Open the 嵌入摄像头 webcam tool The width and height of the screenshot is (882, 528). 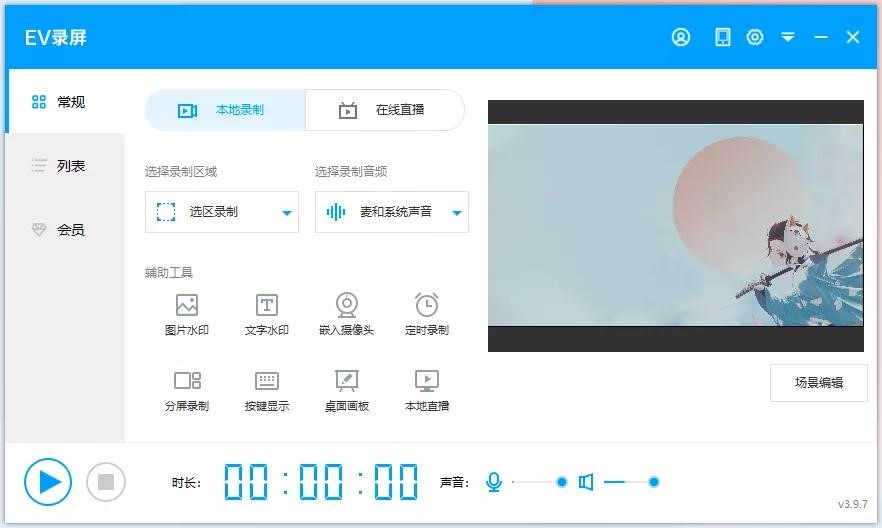click(346, 315)
